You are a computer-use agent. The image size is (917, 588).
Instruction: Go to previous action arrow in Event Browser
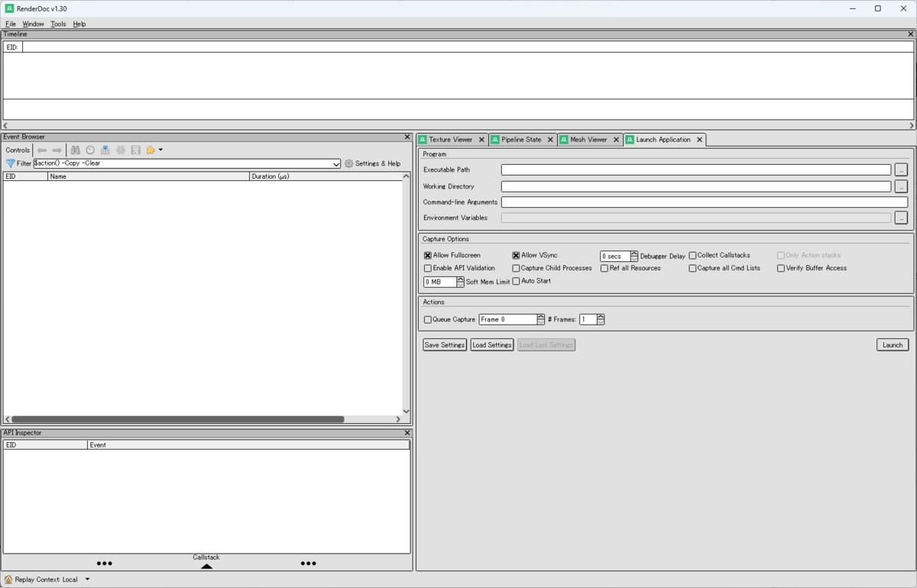[x=42, y=150]
